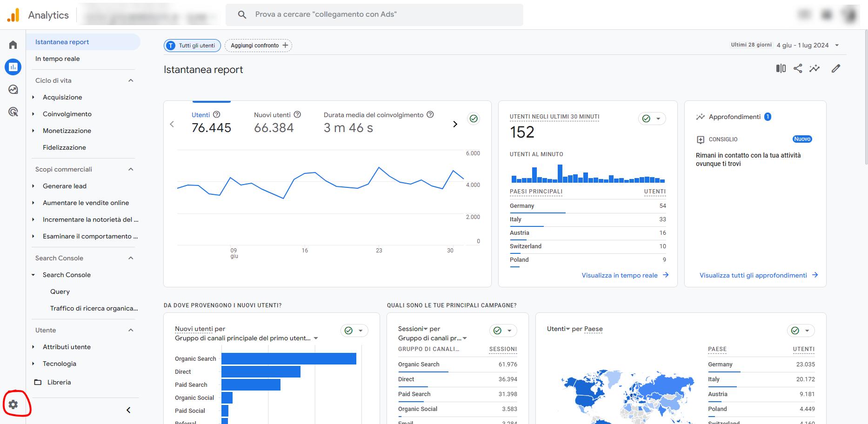This screenshot has height=424, width=868.
Task: Click the pencil customize report icon
Action: 836,69
